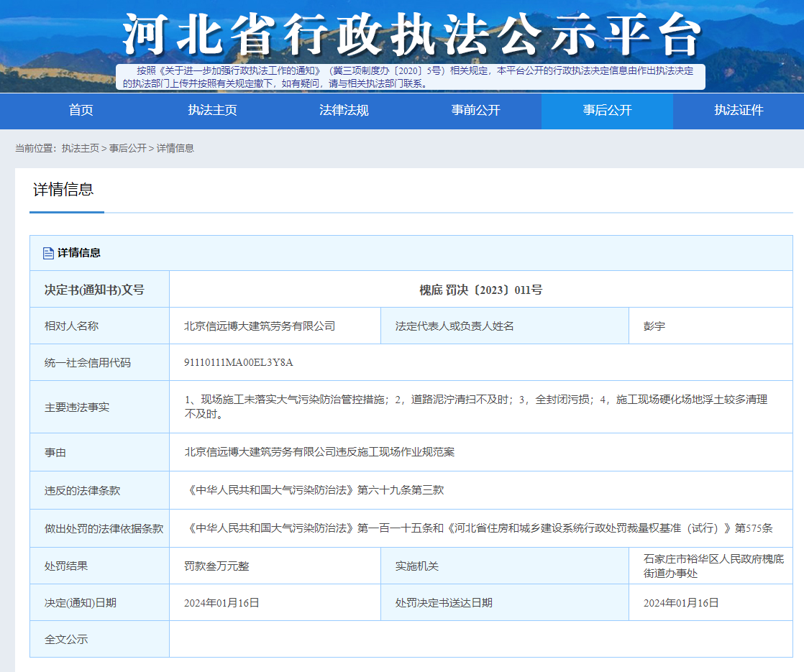Click the empty 全文公示 content cell
Screen dimensions: 804x672
pos(480,639)
